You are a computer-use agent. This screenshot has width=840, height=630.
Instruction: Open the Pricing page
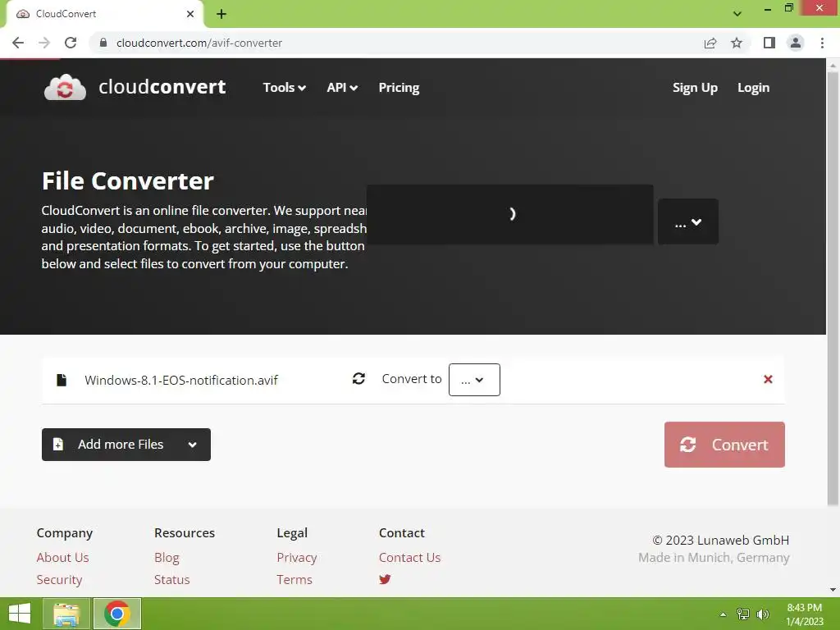coord(399,87)
